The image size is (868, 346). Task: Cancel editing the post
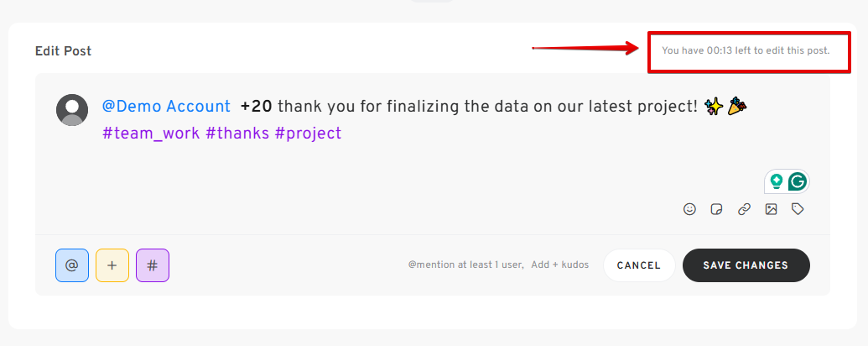tap(639, 265)
